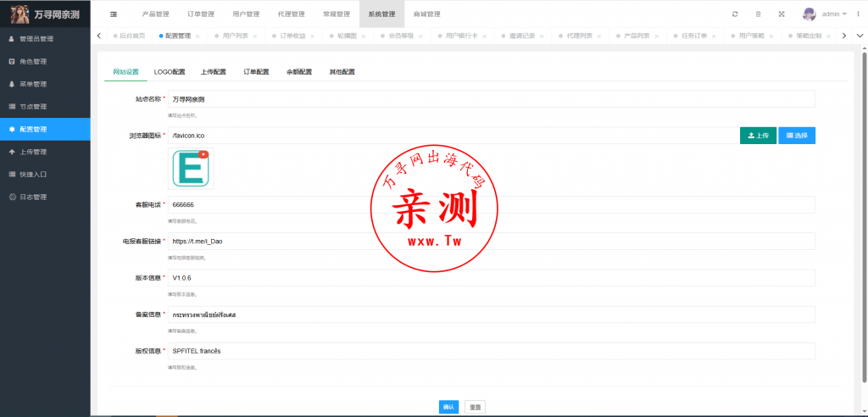Expand the tab options down chevron
The image size is (868, 417).
pos(860,36)
